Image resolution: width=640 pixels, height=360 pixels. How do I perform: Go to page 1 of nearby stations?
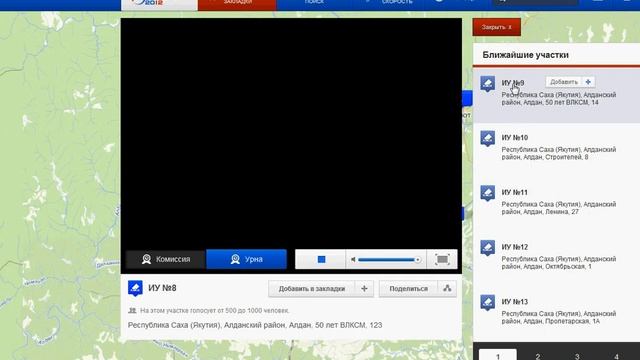tap(498, 356)
